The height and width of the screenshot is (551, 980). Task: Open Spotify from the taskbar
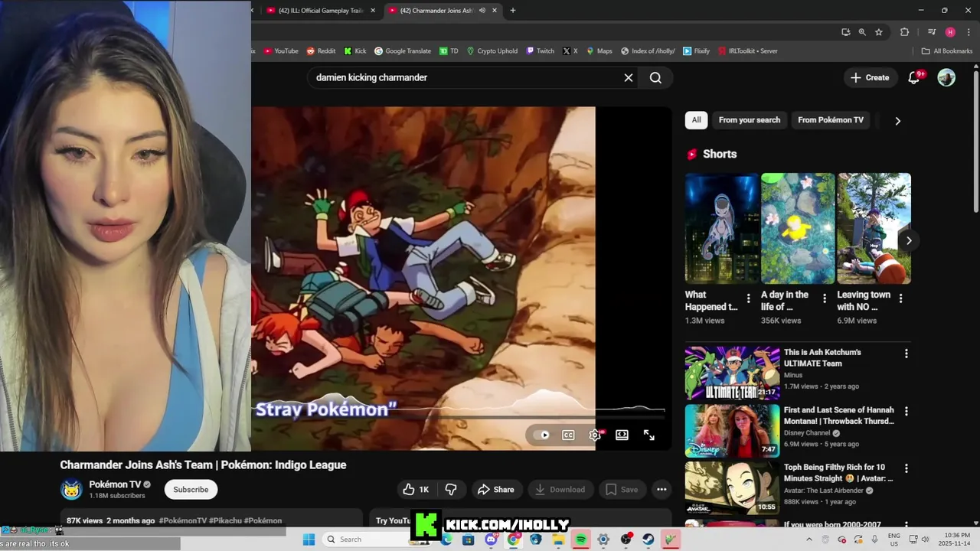click(x=581, y=540)
